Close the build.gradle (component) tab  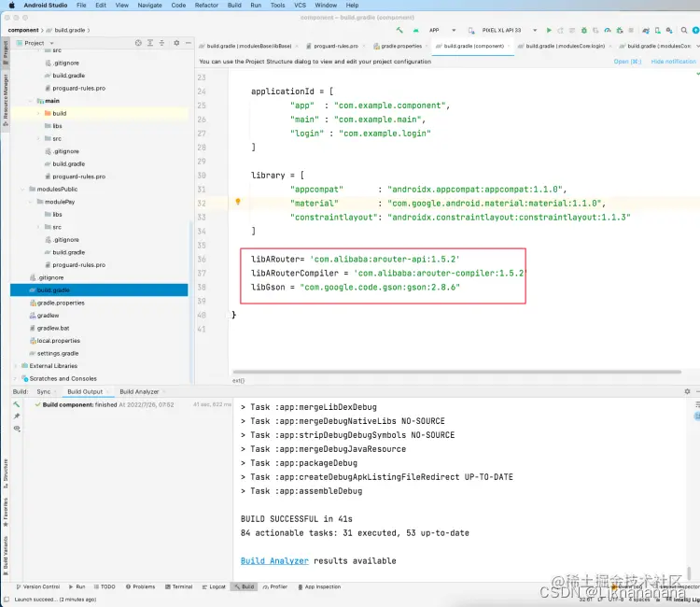tap(509, 46)
